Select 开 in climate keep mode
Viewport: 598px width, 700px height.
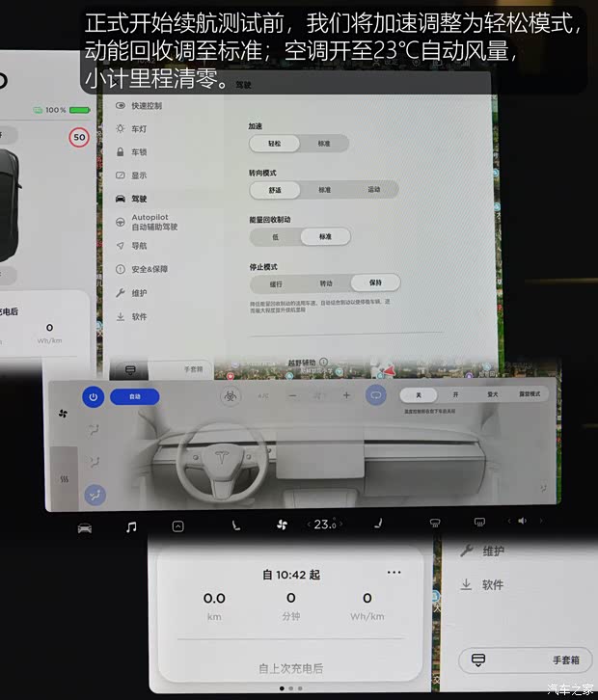pos(455,394)
